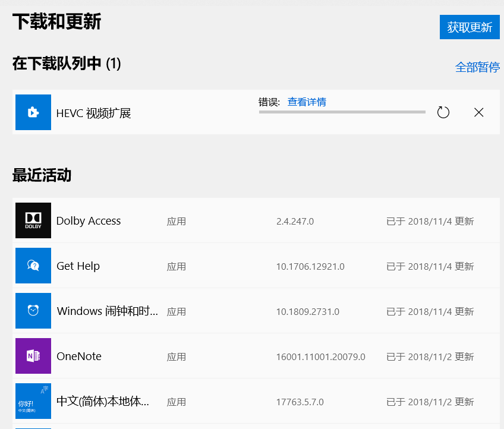This screenshot has height=429, width=504.
Task: Click version number 17763.5.7.0
Action: [x=300, y=402]
